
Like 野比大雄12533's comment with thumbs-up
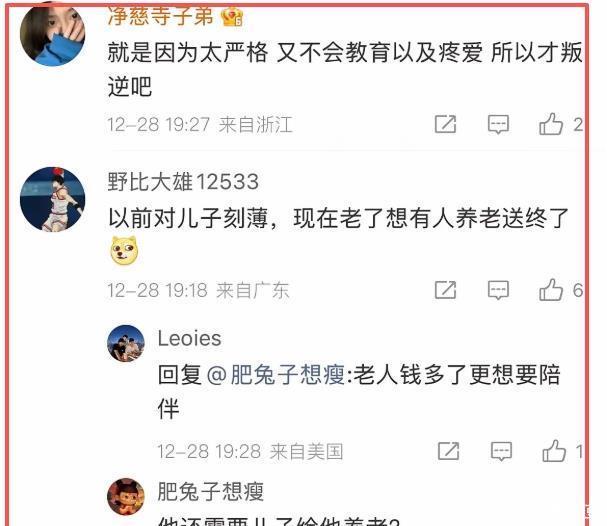[x=550, y=290]
